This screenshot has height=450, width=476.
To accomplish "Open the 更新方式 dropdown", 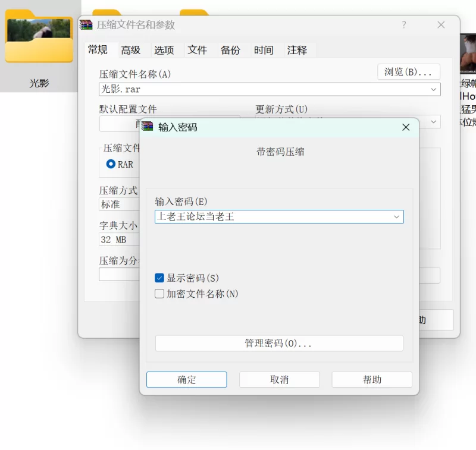I will click(x=433, y=122).
